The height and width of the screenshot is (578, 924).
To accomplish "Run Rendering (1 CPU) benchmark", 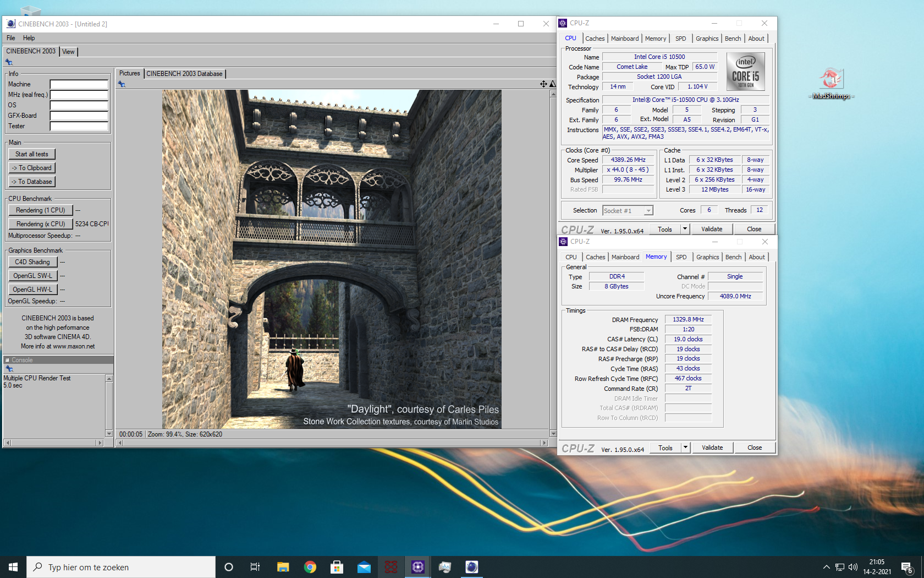I will [x=41, y=210].
